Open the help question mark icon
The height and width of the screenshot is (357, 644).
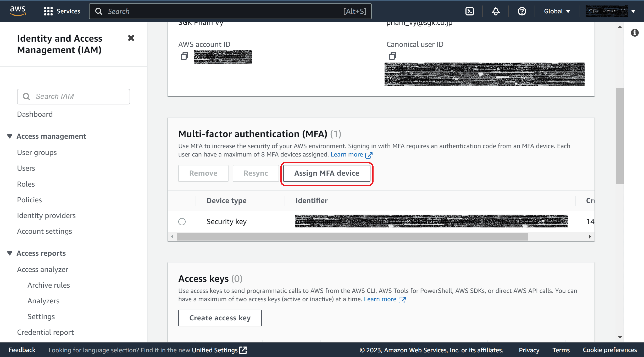[522, 11]
